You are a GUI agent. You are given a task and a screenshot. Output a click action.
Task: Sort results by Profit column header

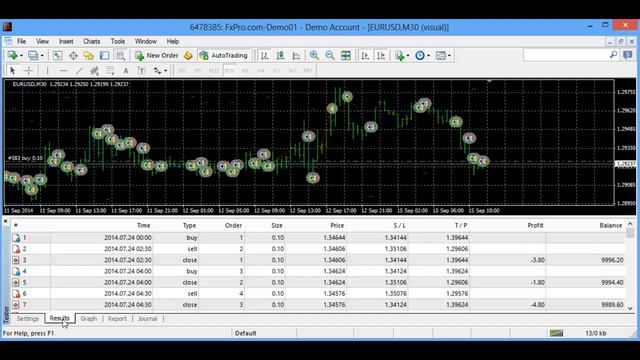click(535, 225)
